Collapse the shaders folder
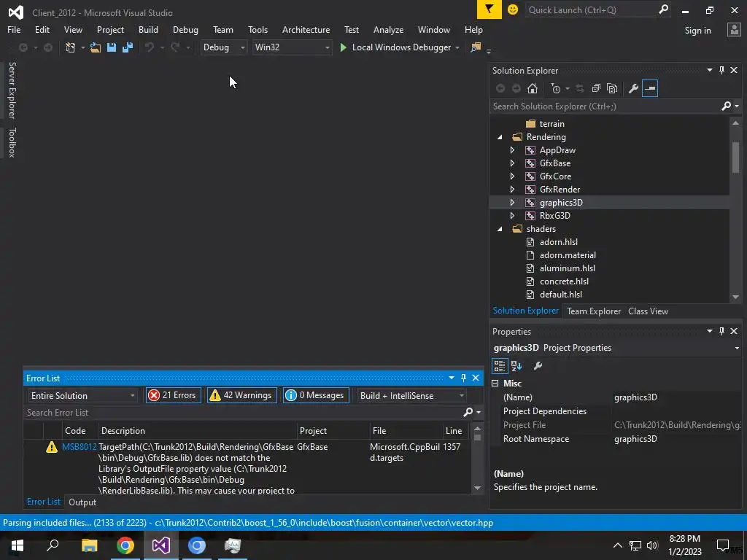747x560 pixels. tap(500, 229)
